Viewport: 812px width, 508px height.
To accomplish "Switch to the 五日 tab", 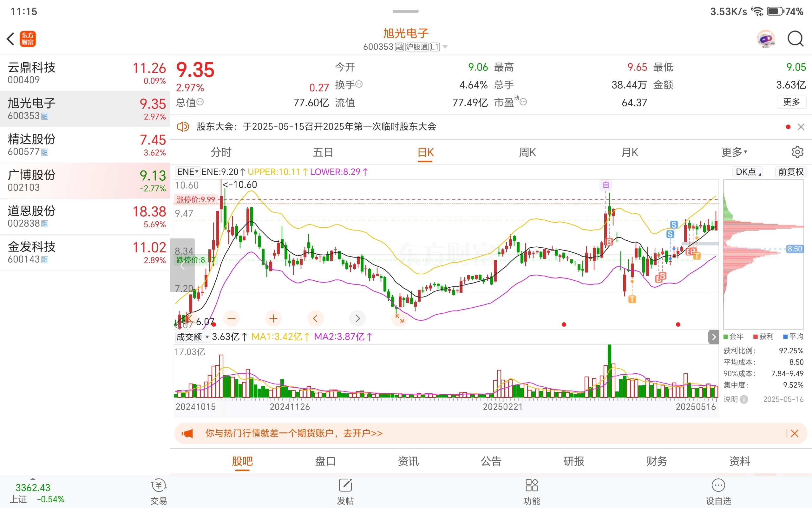I will pyautogui.click(x=323, y=152).
